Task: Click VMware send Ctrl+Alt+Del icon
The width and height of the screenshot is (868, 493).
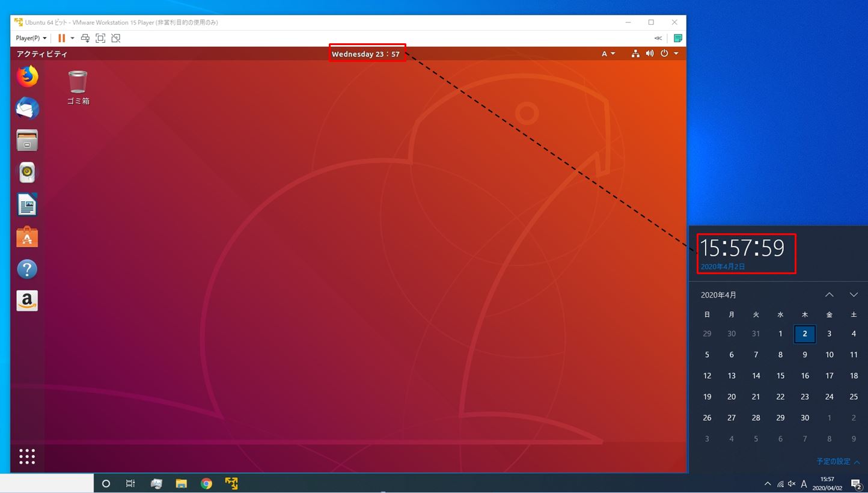Action: click(85, 38)
